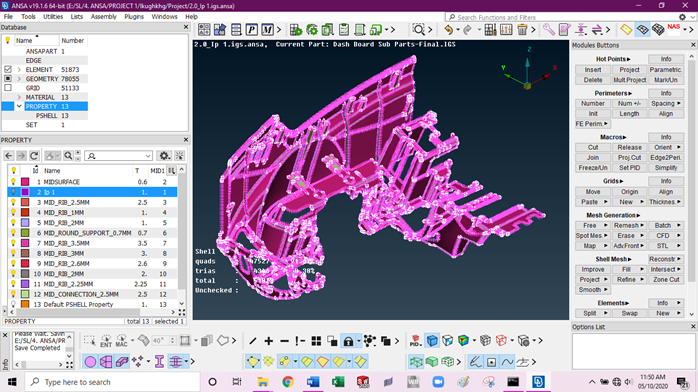The image size is (698, 392).
Task: Collapse the PROPERTY tree node
Action: [x=19, y=106]
